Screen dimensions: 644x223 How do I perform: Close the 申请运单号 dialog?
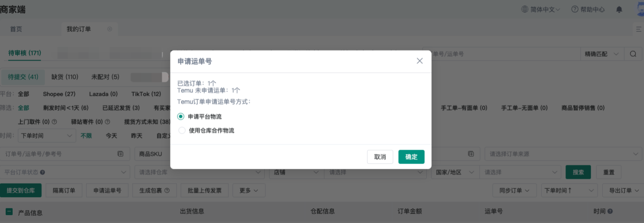[419, 61]
